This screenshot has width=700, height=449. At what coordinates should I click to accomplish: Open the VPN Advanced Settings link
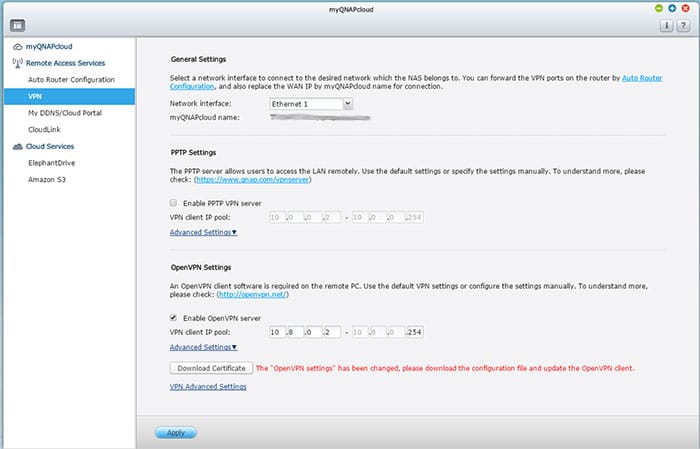[208, 386]
